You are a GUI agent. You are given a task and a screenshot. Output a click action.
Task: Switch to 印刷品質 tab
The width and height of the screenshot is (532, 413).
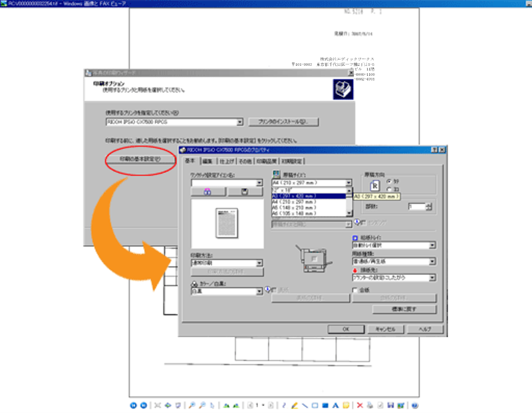pos(267,161)
